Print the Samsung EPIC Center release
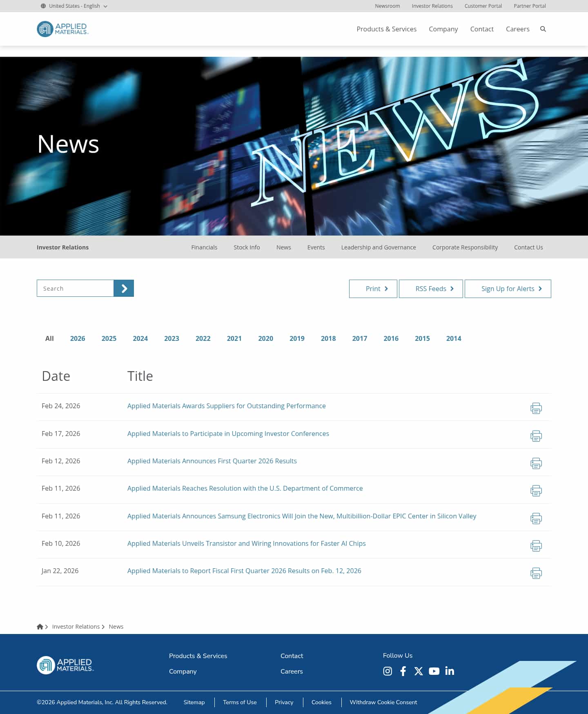588x714 pixels. (x=536, y=518)
